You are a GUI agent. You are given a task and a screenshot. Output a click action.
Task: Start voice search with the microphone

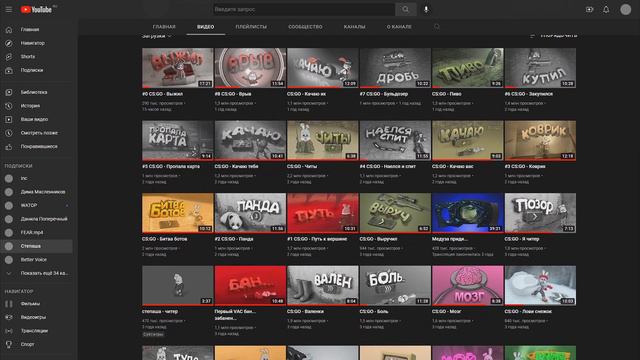426,9
